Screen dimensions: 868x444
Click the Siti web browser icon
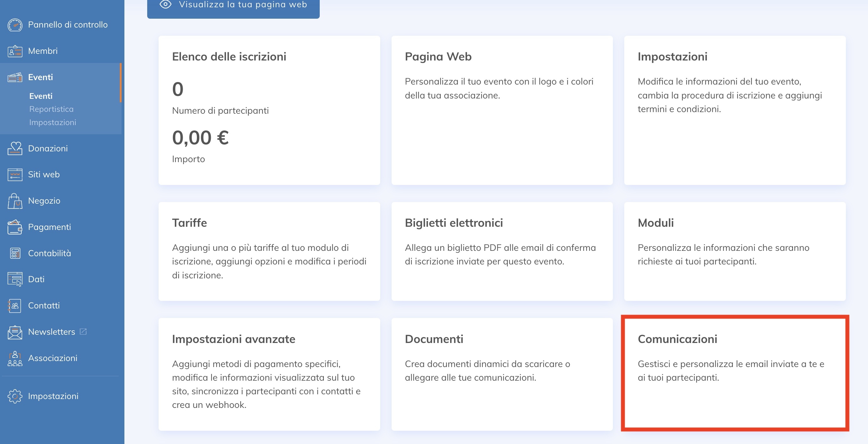pyautogui.click(x=15, y=174)
